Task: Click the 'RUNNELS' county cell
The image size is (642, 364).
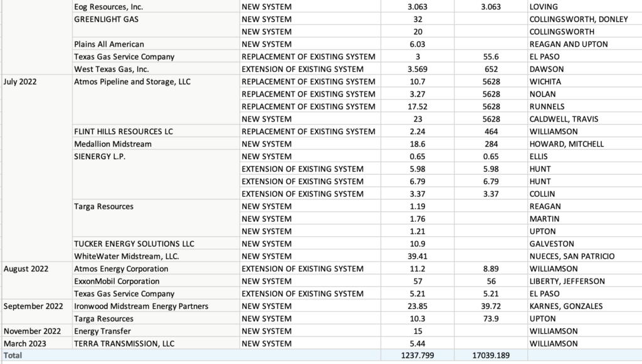Action: (585, 107)
